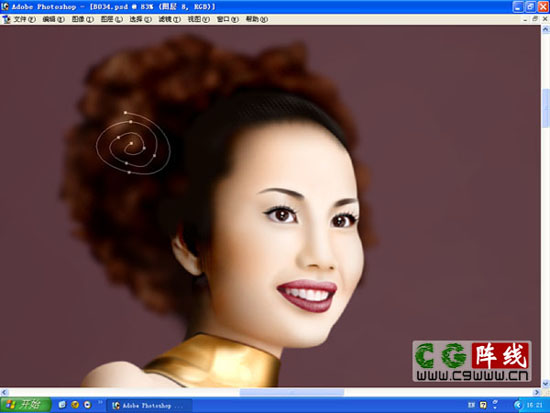Open the 视图 (View) menu
The image size is (550, 413).
click(x=199, y=19)
